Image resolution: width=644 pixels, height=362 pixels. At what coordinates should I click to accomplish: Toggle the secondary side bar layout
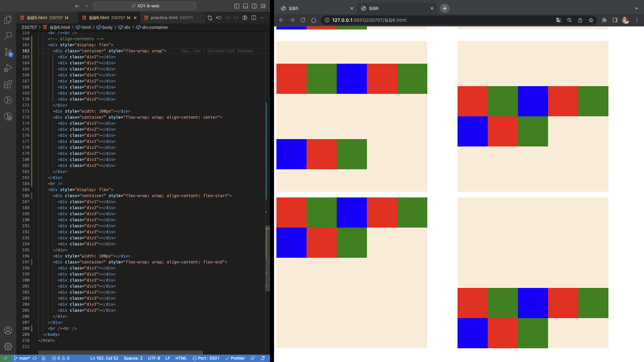tap(254, 6)
